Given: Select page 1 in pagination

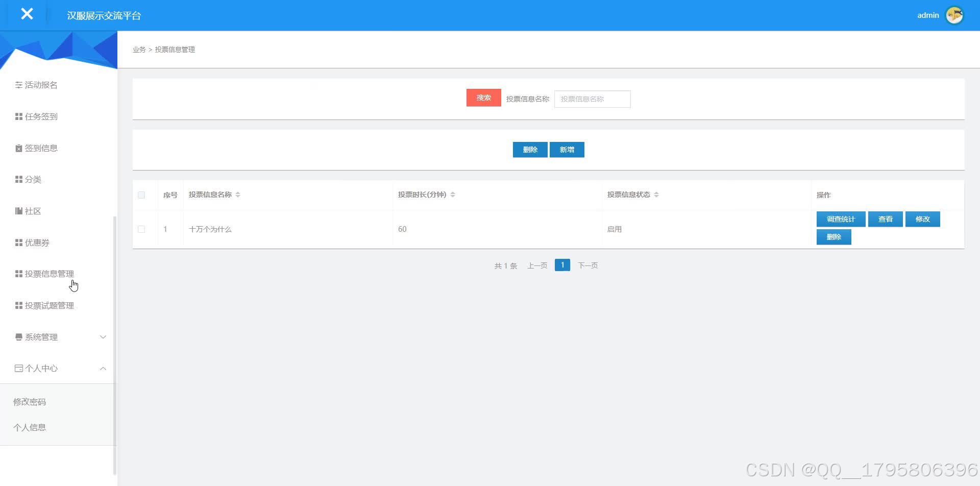Looking at the screenshot, I should coord(562,265).
